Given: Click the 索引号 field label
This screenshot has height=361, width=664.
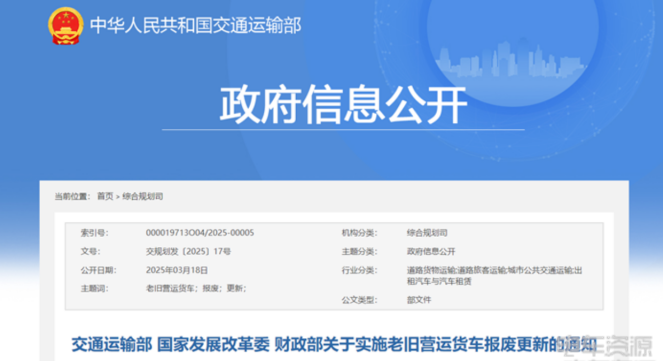Looking at the screenshot, I should pyautogui.click(x=94, y=233).
